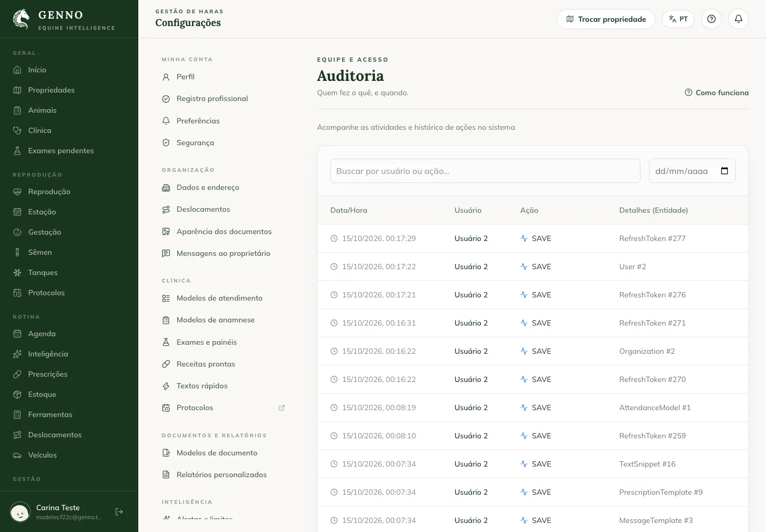
Task: Click cell TextSnippet #16
Action: [x=647, y=464]
